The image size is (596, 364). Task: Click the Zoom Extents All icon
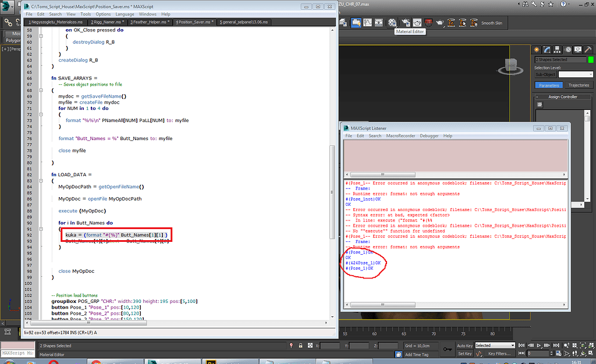[590, 345]
